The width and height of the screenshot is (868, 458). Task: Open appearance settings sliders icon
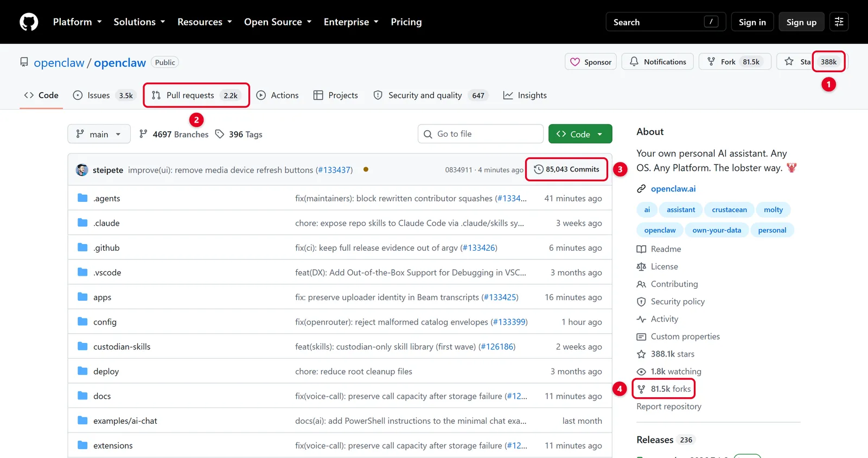coord(839,22)
